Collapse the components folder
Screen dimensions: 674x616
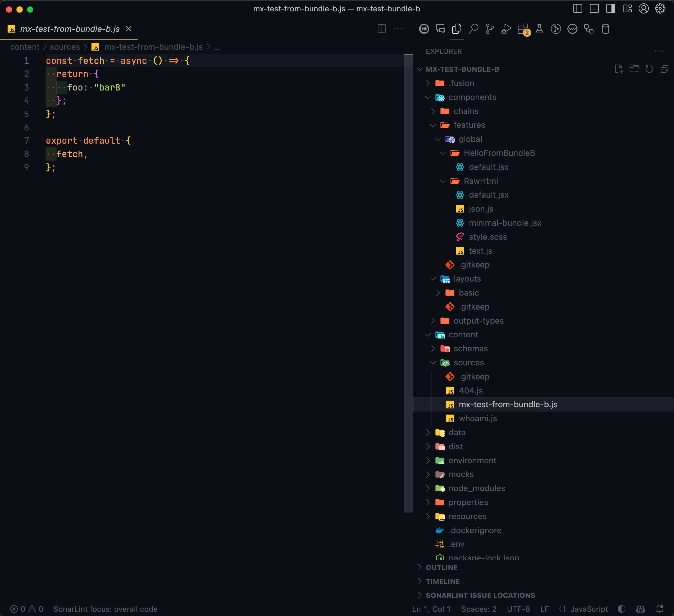(543, 97)
